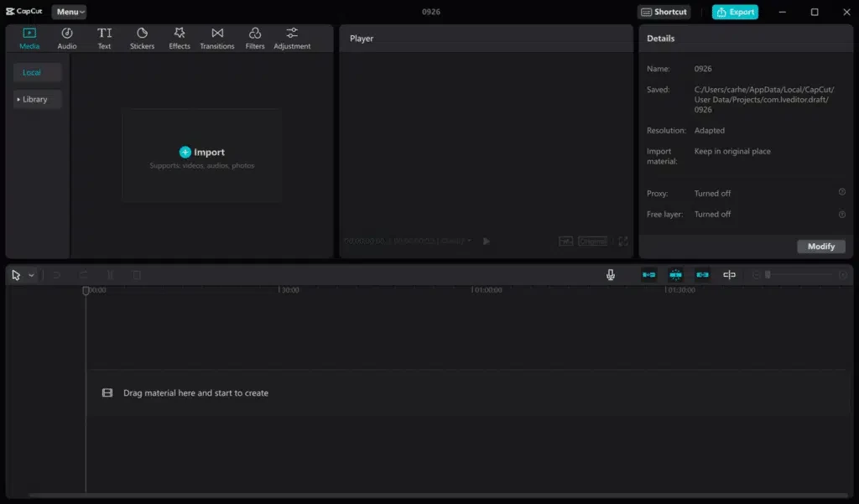
Task: Click the preview axis split icon
Action: [x=729, y=275]
